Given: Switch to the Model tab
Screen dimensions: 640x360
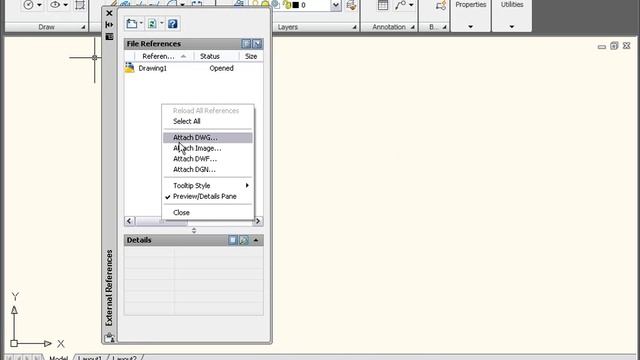Looking at the screenshot, I should coord(58,358).
